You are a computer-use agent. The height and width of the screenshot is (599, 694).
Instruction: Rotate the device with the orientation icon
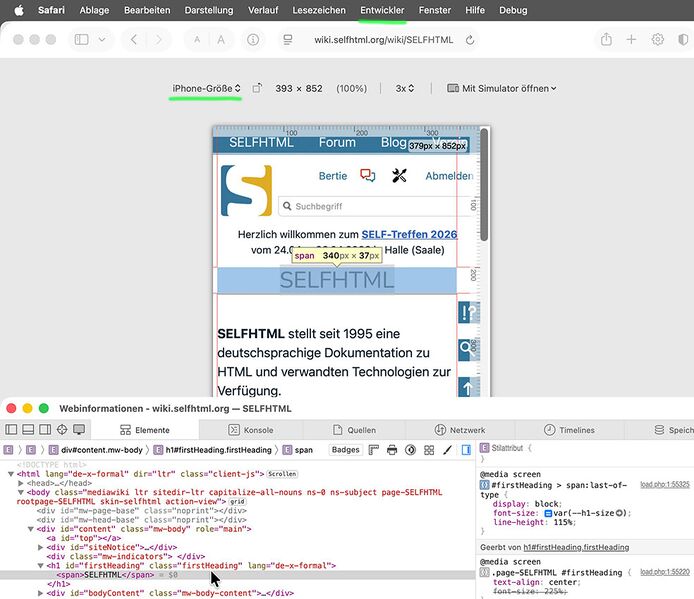[x=257, y=88]
